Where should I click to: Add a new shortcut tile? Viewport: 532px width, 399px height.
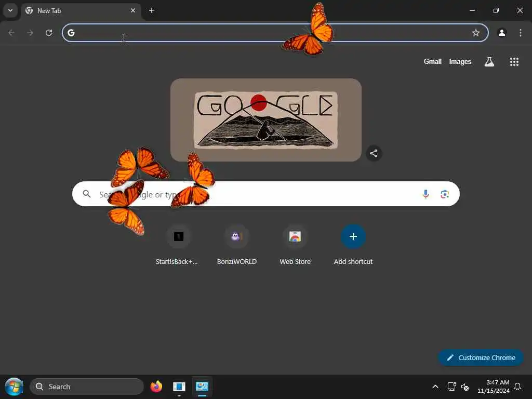point(353,245)
